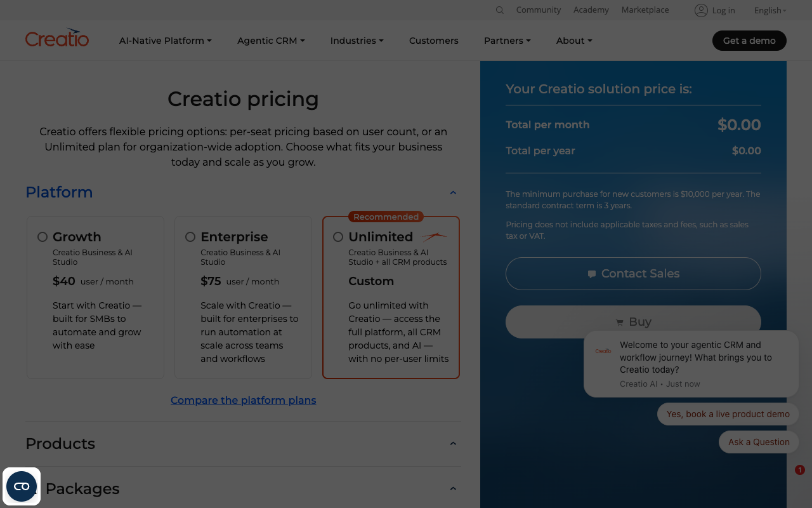Click the $75 user / month price
Screen dimensions: 812x508
pos(240,281)
